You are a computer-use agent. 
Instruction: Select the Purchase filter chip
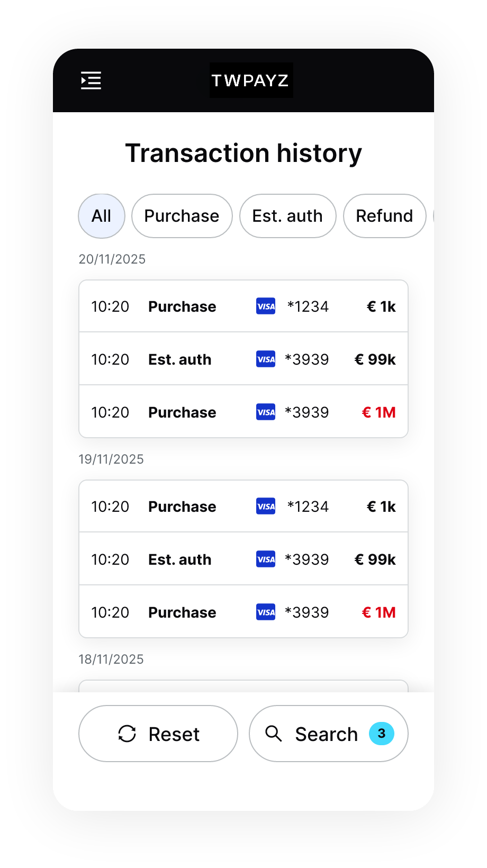coord(182,216)
